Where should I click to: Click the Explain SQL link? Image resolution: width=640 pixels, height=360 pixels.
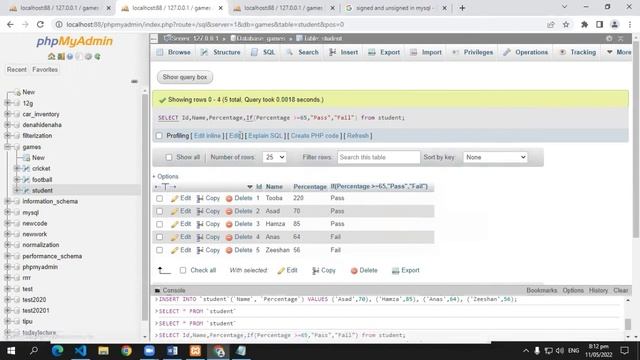click(x=265, y=136)
